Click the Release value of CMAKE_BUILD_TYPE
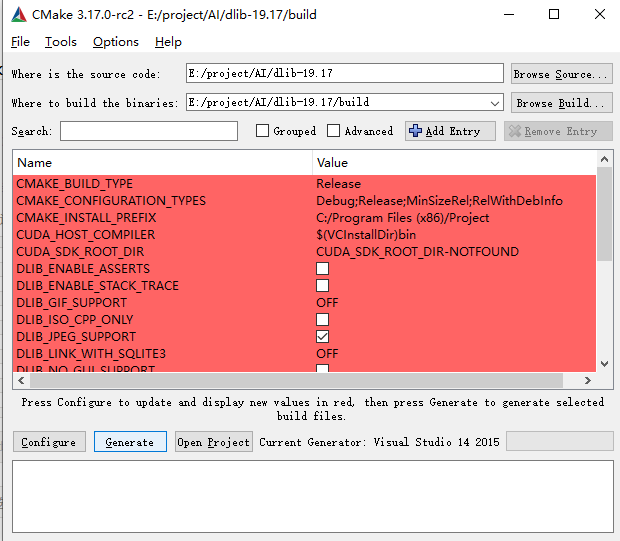Viewport: 620px width, 541px height. pyautogui.click(x=338, y=183)
